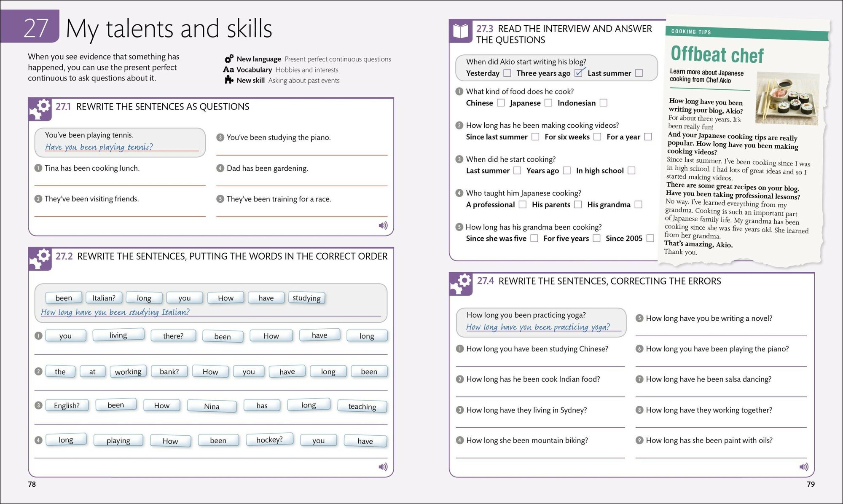This screenshot has width=843, height=504.
Task: Uncheck the Three years ago checkbox
Action: (x=579, y=73)
